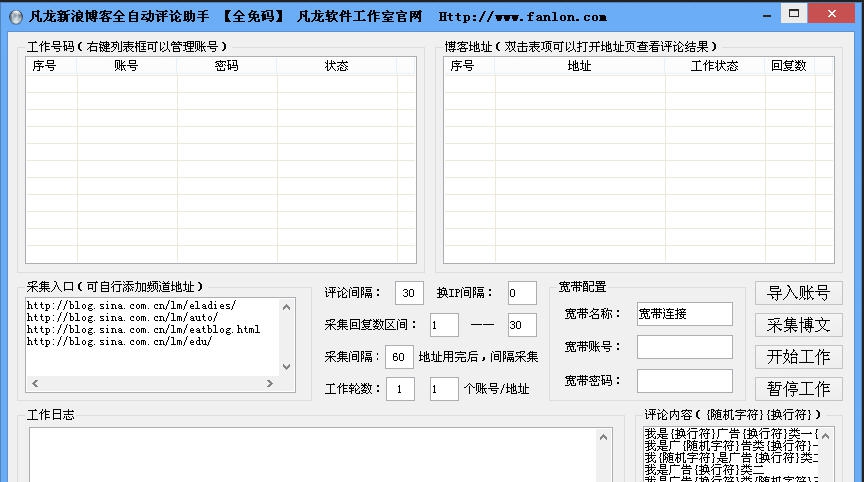This screenshot has width=864, height=482.
Task: Click the second 评论内容 line starting 我是广{随机字符}
Action: [731, 446]
